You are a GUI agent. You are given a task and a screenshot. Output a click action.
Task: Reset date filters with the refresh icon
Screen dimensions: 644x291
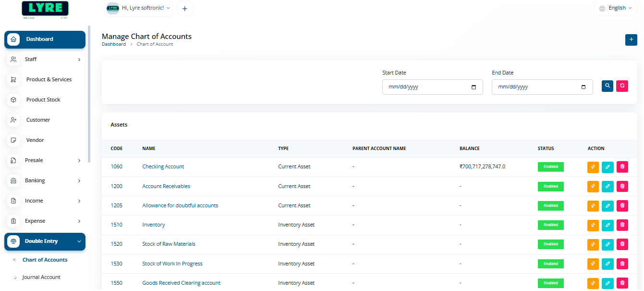622,86
